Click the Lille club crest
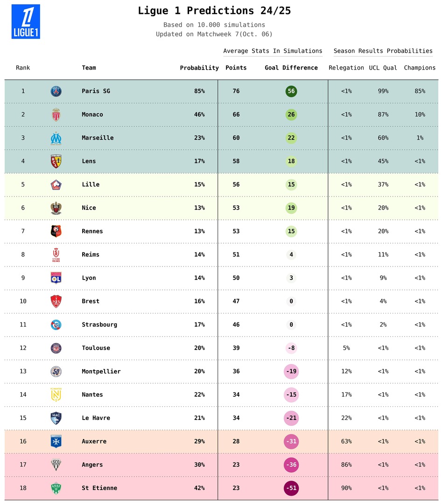Viewport: 443px width, 504px height. pyautogui.click(x=56, y=185)
